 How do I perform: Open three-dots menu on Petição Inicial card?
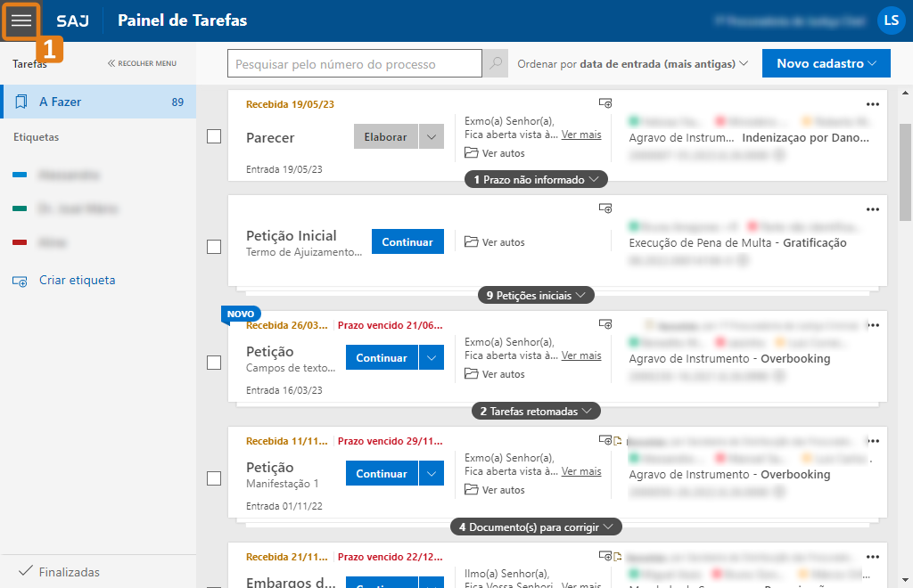click(x=872, y=208)
